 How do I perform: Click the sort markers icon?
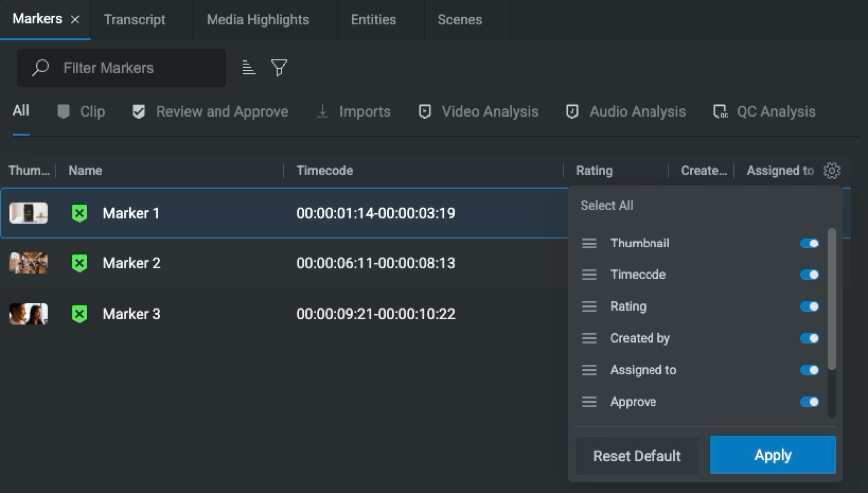[249, 68]
